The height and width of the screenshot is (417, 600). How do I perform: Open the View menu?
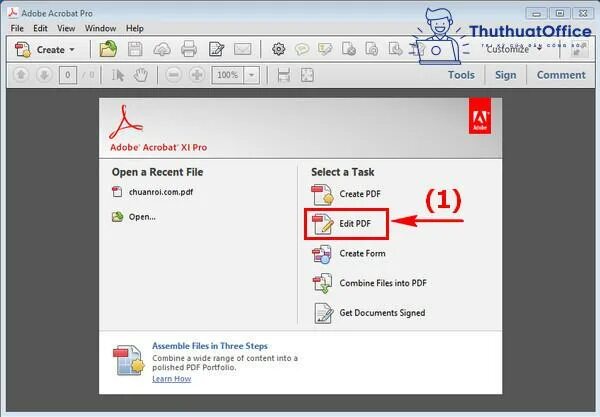coord(66,28)
